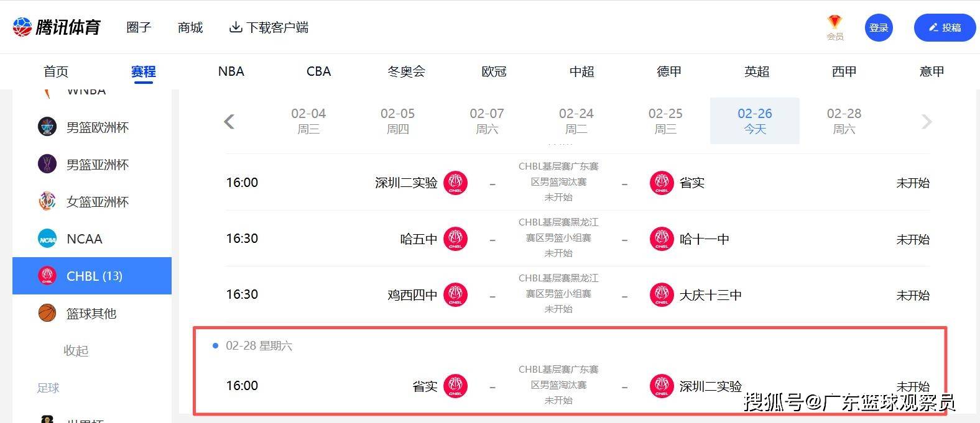Click the 投稿 submit button
Image resolution: width=980 pixels, height=423 pixels.
[x=945, y=28]
